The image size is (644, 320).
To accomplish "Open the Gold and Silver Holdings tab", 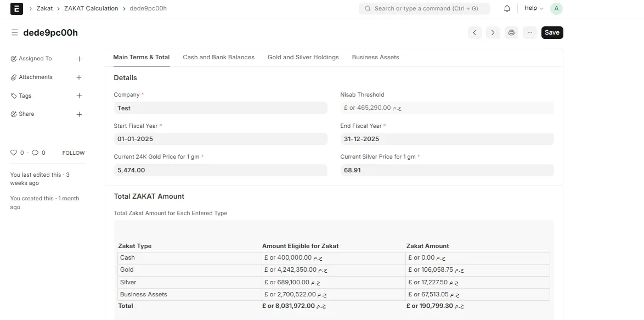I will coord(303,57).
